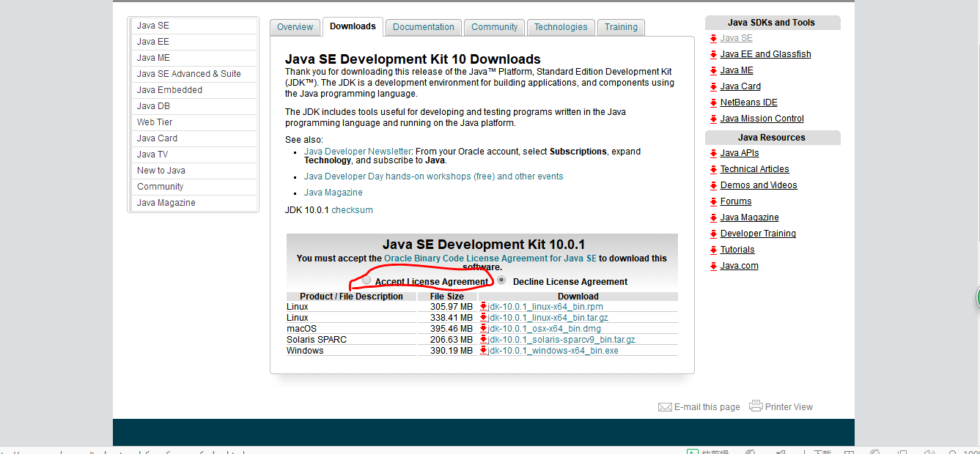Open Java Card sidebar item

pyautogui.click(x=194, y=138)
